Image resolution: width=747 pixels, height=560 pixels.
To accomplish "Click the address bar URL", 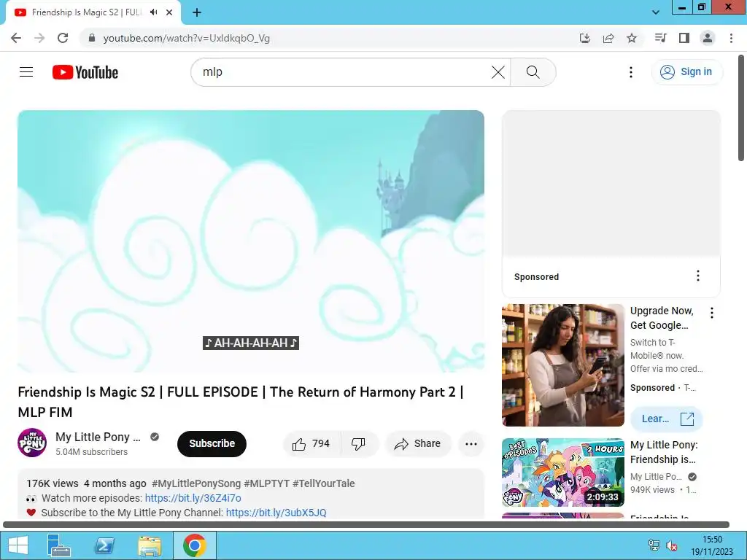I will (x=186, y=38).
